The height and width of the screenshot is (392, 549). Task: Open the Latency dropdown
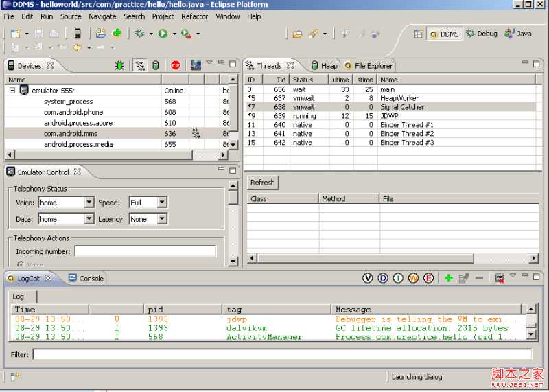click(162, 219)
